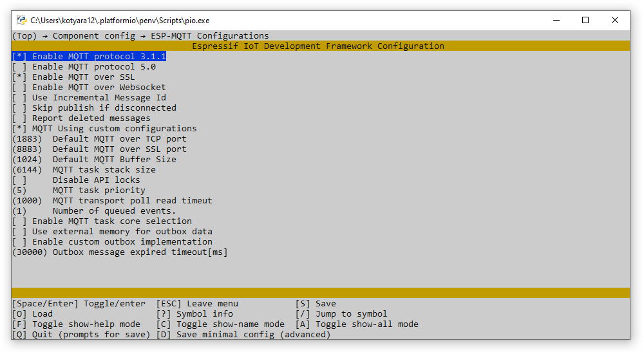644x354 pixels.
Task: Click ESP-MQTT Configurations breadcrumb text
Action: pyautogui.click(x=210, y=36)
